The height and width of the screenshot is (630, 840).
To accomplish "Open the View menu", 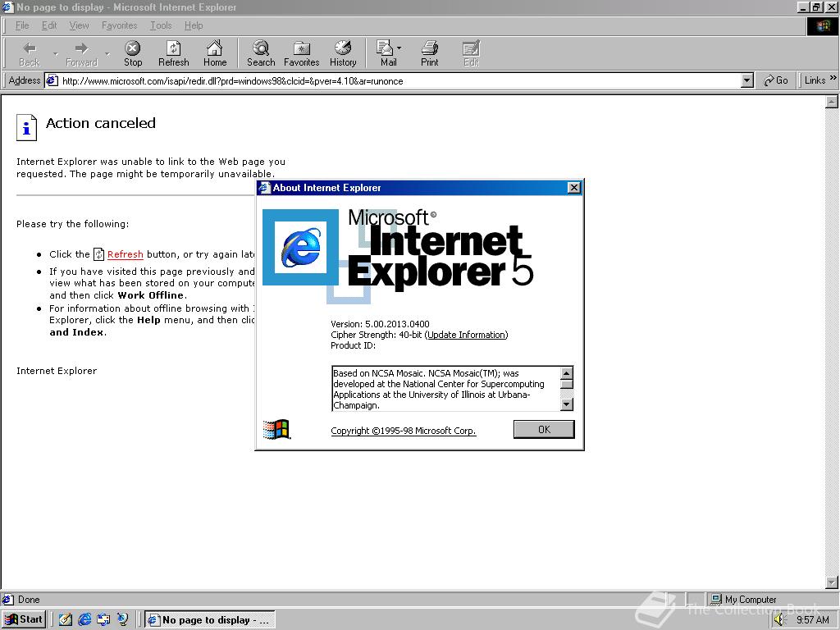I will 80,25.
